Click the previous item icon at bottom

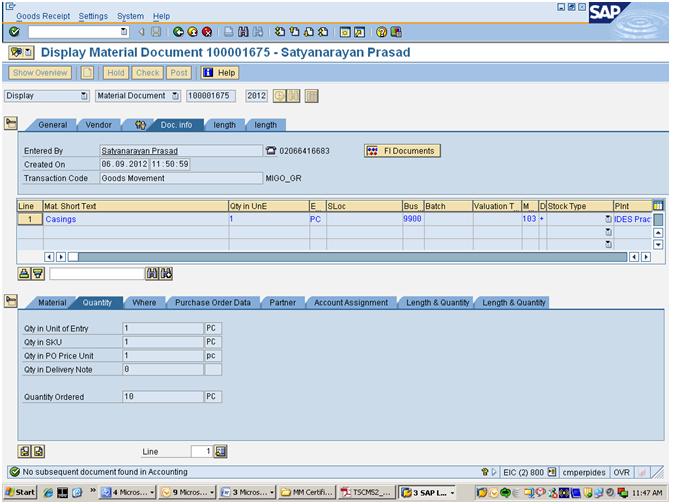[25, 451]
